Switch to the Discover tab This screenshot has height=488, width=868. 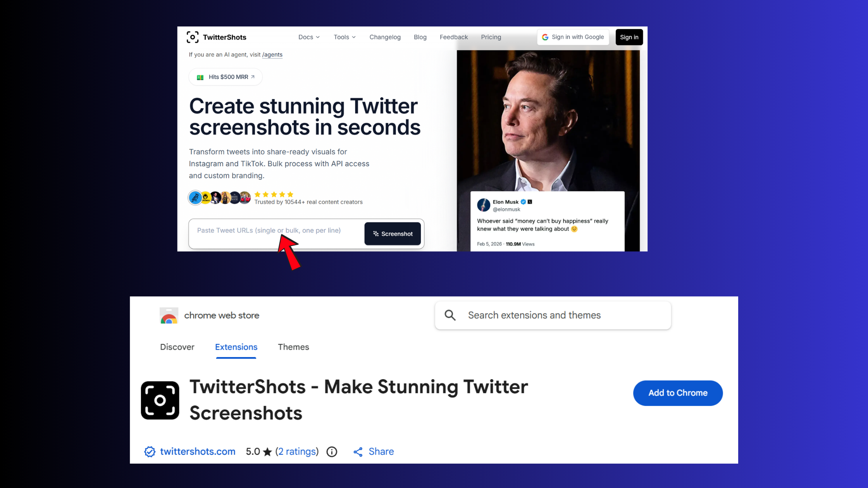click(177, 347)
